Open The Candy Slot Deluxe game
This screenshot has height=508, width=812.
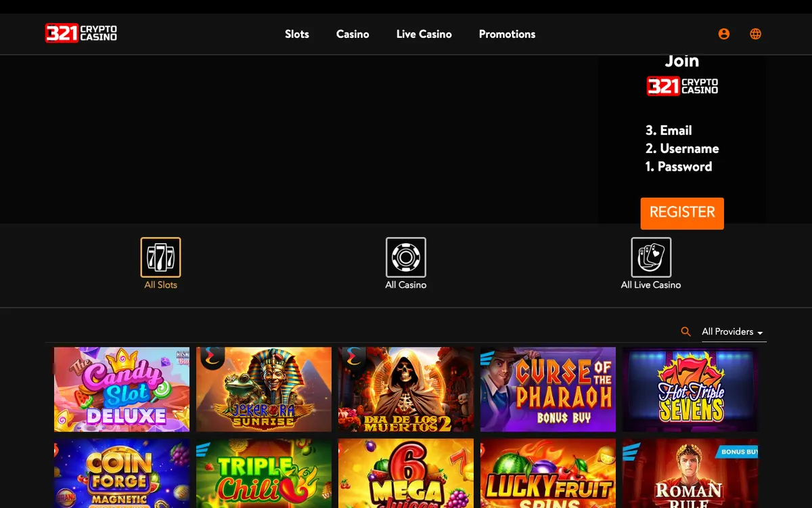(122, 389)
